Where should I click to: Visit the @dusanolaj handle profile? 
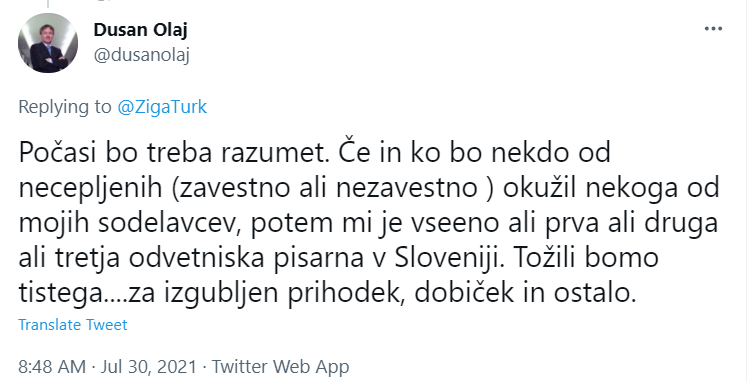point(142,55)
